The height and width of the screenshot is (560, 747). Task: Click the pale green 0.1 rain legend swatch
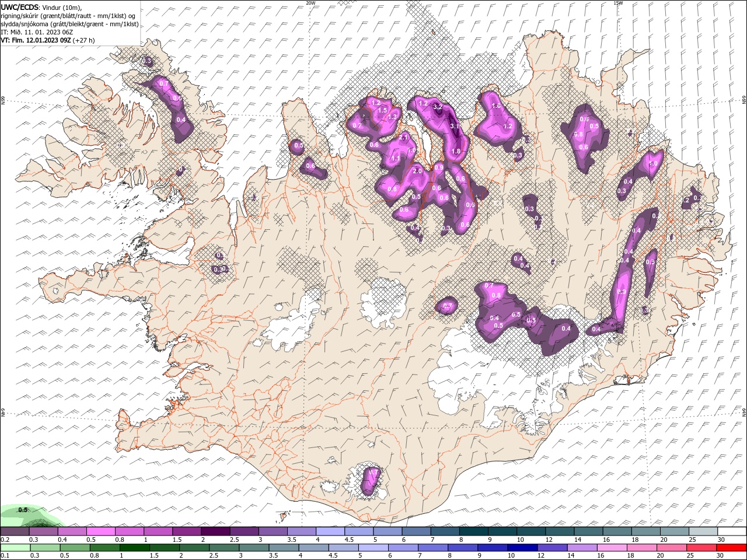pos(15,548)
